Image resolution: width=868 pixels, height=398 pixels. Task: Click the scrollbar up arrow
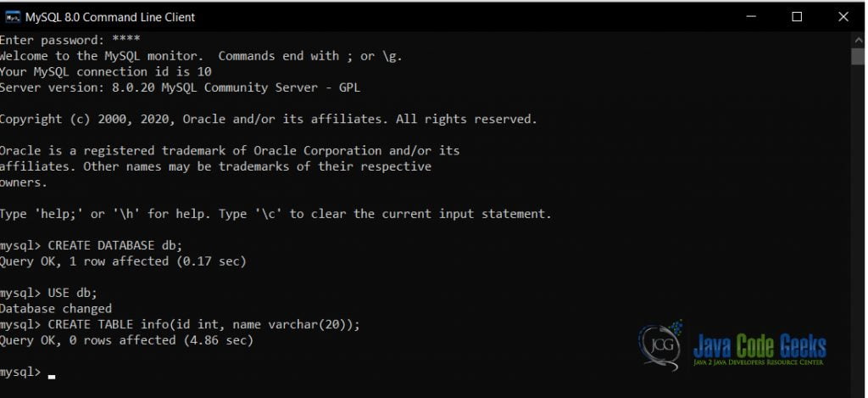pos(858,40)
